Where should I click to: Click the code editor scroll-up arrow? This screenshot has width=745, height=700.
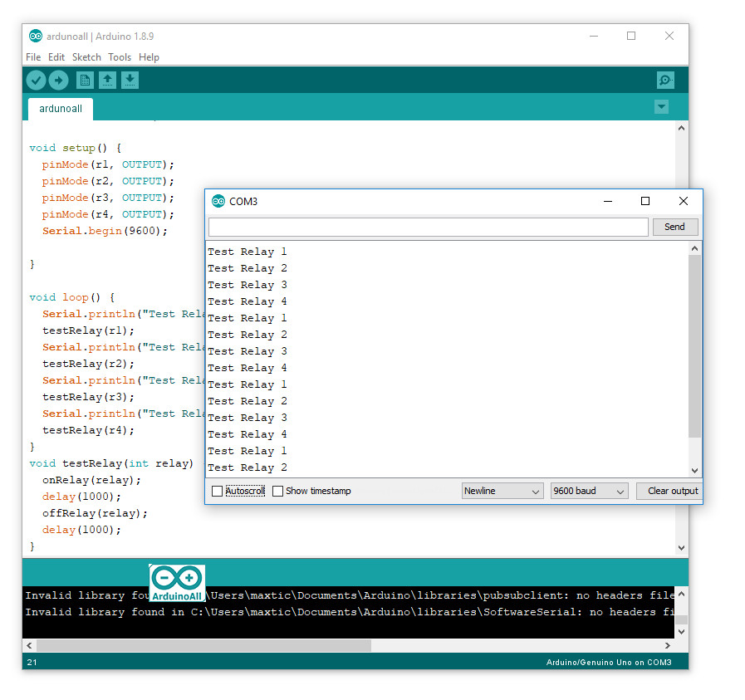tap(681, 128)
